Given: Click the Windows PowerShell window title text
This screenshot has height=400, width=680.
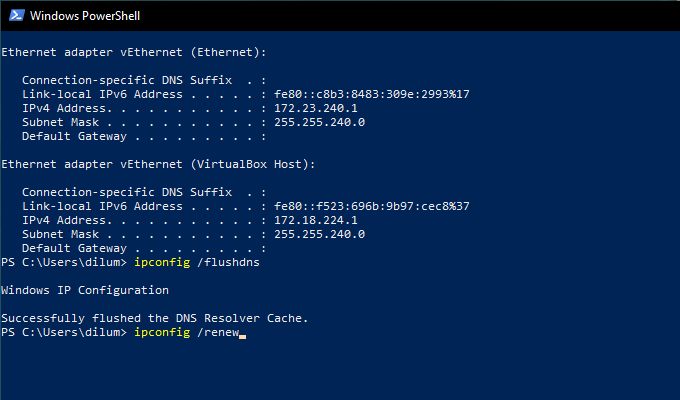Looking at the screenshot, I should pos(84,16).
